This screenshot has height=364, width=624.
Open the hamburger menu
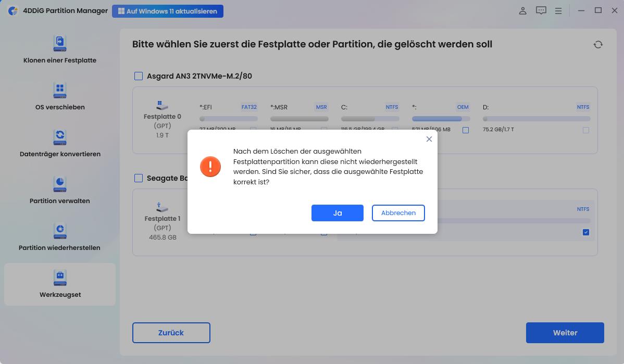(x=558, y=10)
